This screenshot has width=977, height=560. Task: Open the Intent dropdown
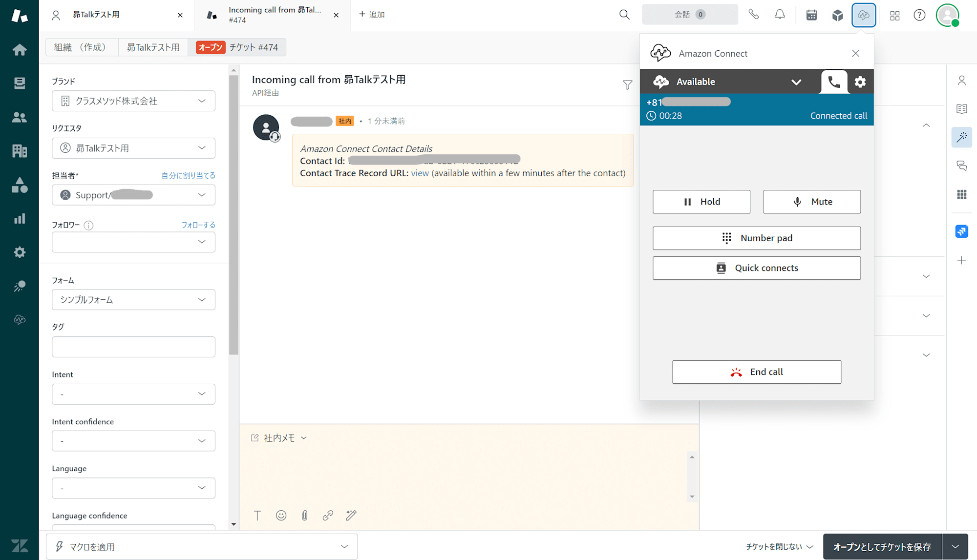click(x=133, y=394)
